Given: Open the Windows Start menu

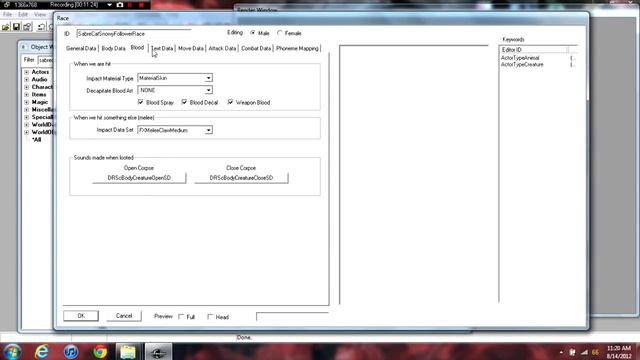Looking at the screenshot, I should (12, 351).
